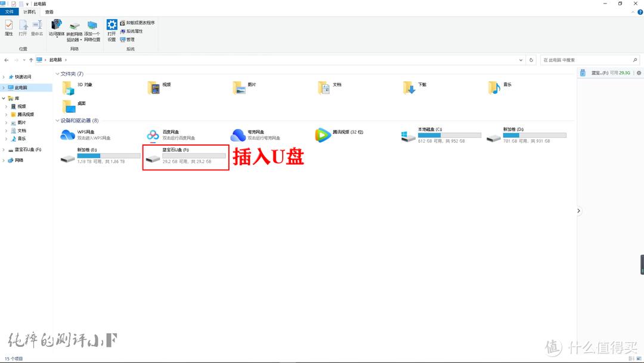This screenshot has height=363, width=644.
Task: Expand 快速访问 in navigation tree
Action: 4,77
